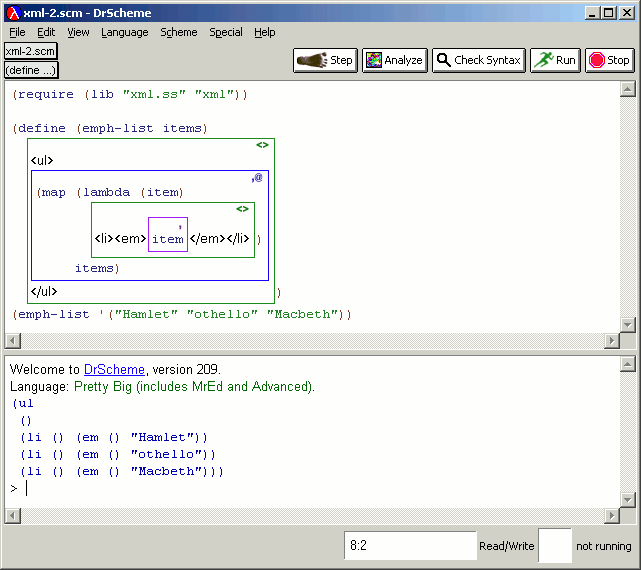Image resolution: width=641 pixels, height=570 pixels.
Task: Open the Edit menu
Action: [x=46, y=32]
